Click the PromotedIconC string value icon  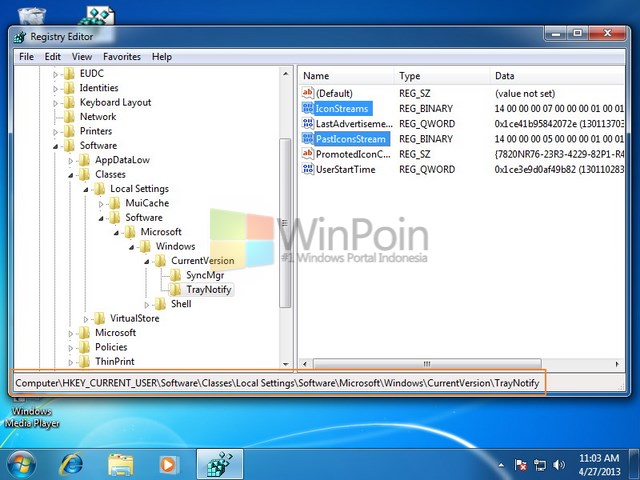pyautogui.click(x=308, y=154)
